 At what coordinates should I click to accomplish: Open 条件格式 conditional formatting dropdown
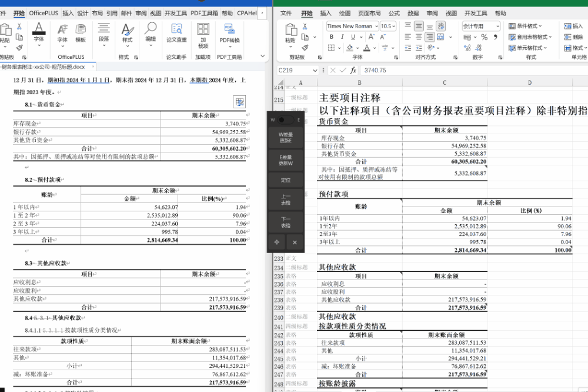click(525, 26)
